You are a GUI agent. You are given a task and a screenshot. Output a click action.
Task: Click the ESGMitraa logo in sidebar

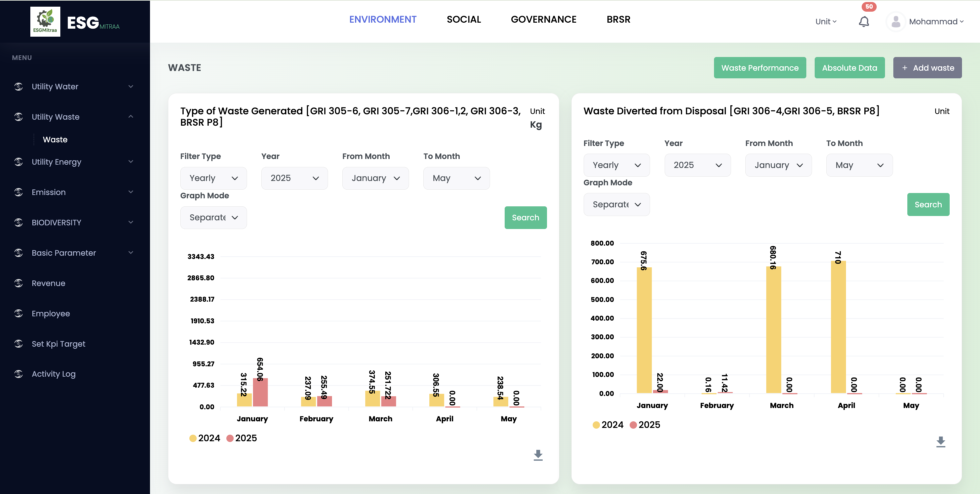click(x=45, y=22)
